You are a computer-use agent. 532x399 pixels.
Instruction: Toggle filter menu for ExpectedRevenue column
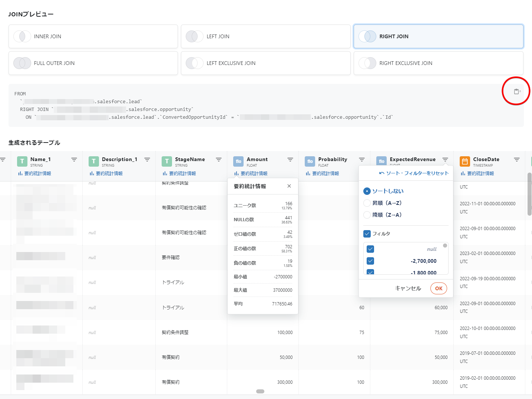[445, 160]
